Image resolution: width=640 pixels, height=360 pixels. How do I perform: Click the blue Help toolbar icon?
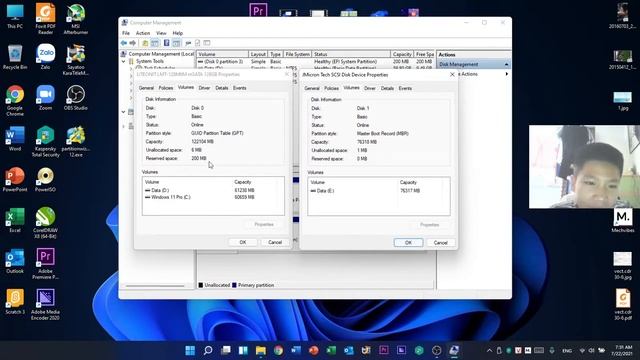click(x=167, y=43)
